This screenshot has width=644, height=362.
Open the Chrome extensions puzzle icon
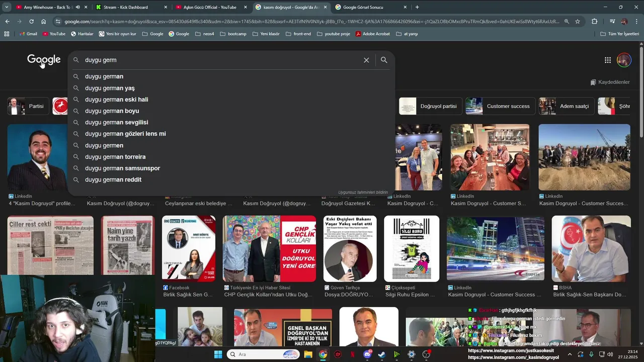594,22
